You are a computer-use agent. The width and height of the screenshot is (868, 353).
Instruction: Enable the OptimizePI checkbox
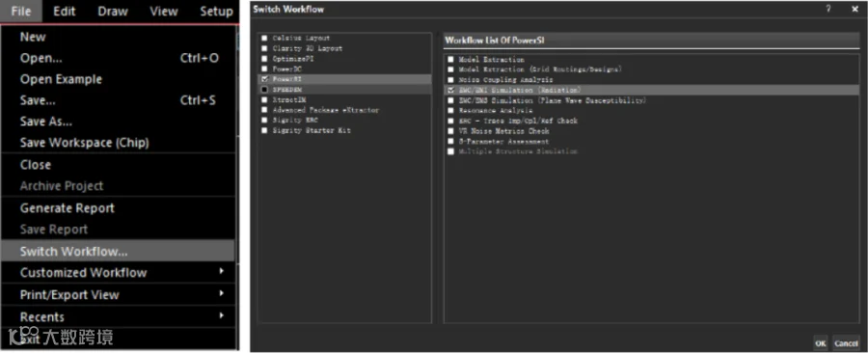(x=264, y=59)
